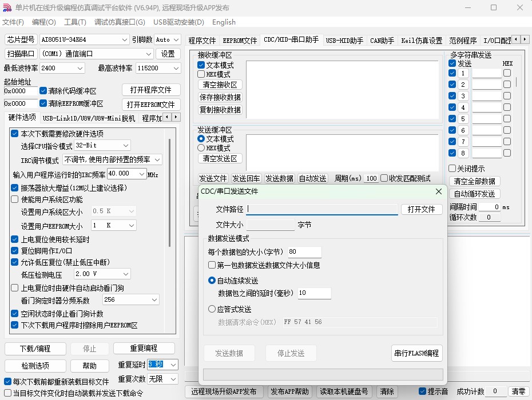Switch to the CAN助手 tab
The image size is (532, 400).
pyautogui.click(x=382, y=41)
